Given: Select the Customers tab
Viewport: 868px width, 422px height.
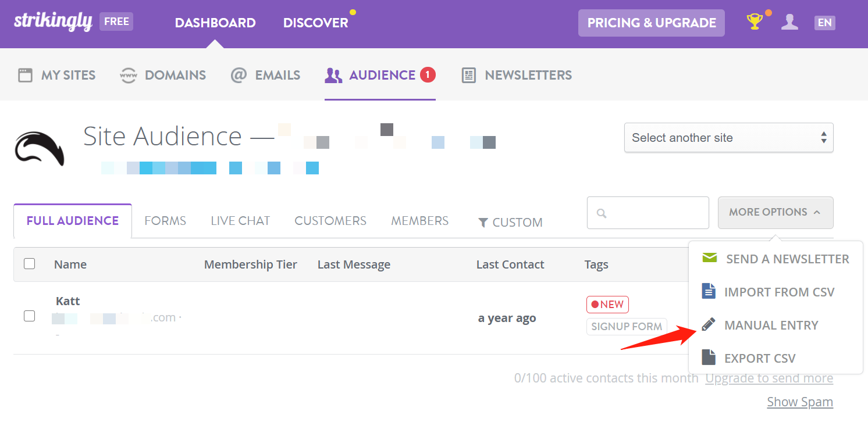Looking at the screenshot, I should [x=330, y=221].
